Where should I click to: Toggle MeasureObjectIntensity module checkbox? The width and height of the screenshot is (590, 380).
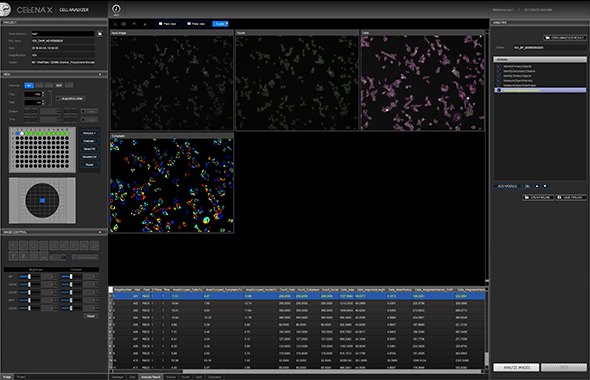499,81
